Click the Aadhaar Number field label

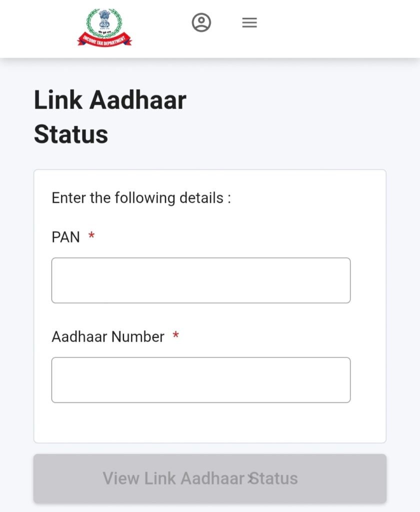point(108,337)
